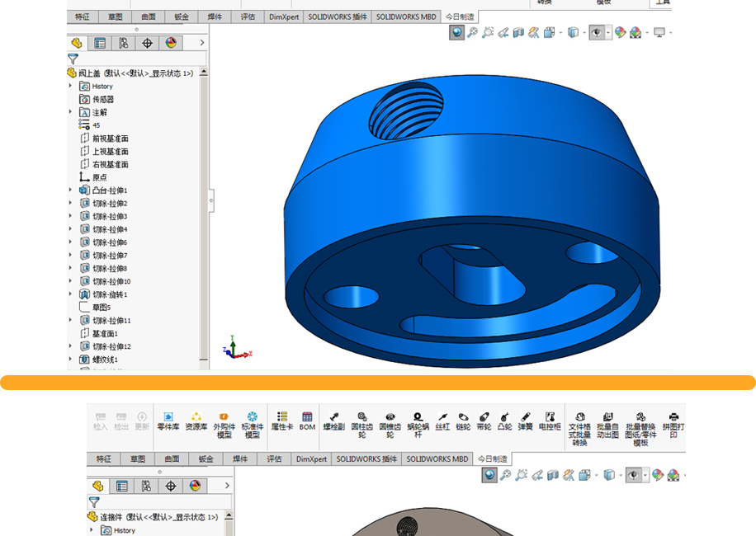756x536 pixels.
Task: Click Edit Appearance in 阀上盖 view toolbar
Action: pyautogui.click(x=620, y=32)
